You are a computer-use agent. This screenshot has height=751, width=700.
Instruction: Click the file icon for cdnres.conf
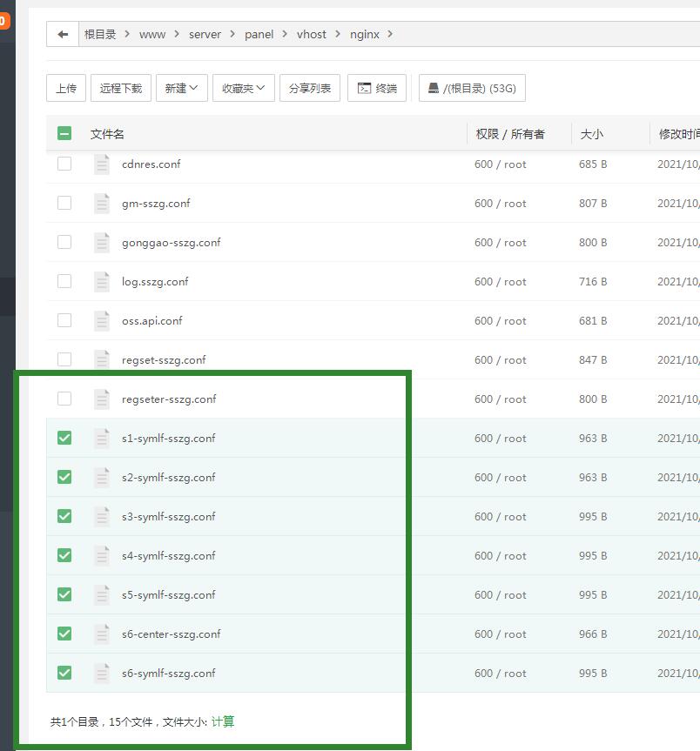(x=102, y=164)
